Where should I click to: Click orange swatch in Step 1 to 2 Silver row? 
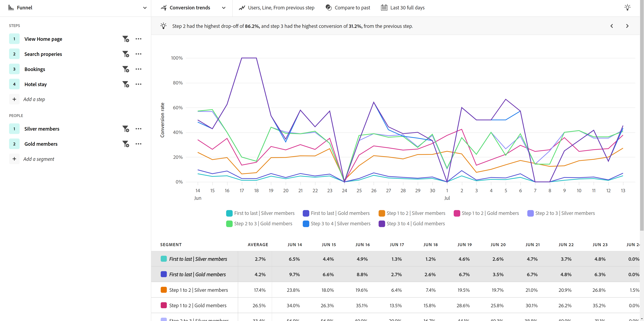164,290
